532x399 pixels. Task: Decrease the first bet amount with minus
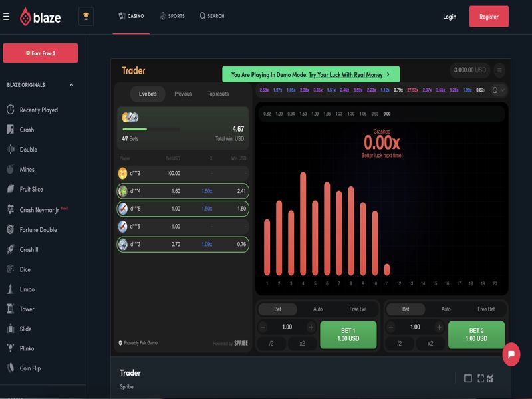coord(263,327)
